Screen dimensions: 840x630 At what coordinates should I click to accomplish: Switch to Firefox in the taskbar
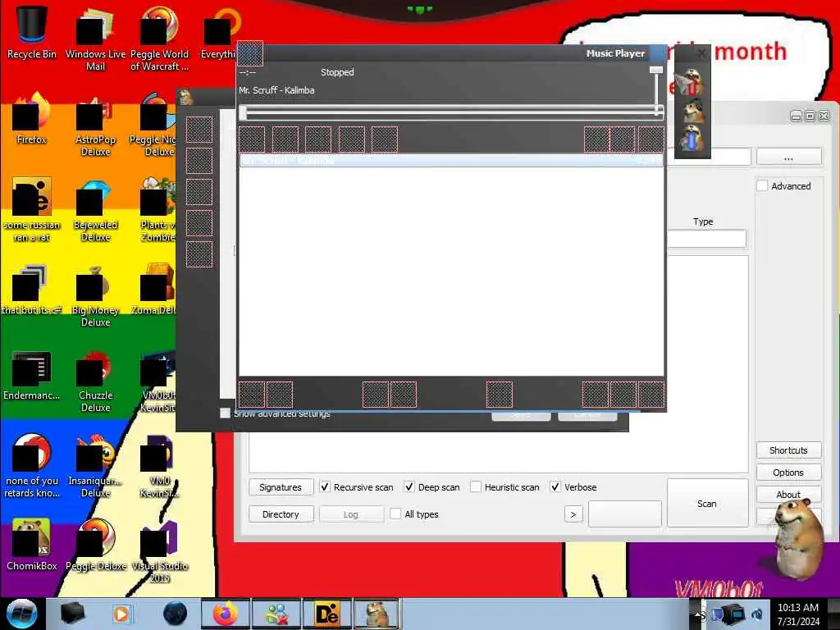[x=225, y=614]
